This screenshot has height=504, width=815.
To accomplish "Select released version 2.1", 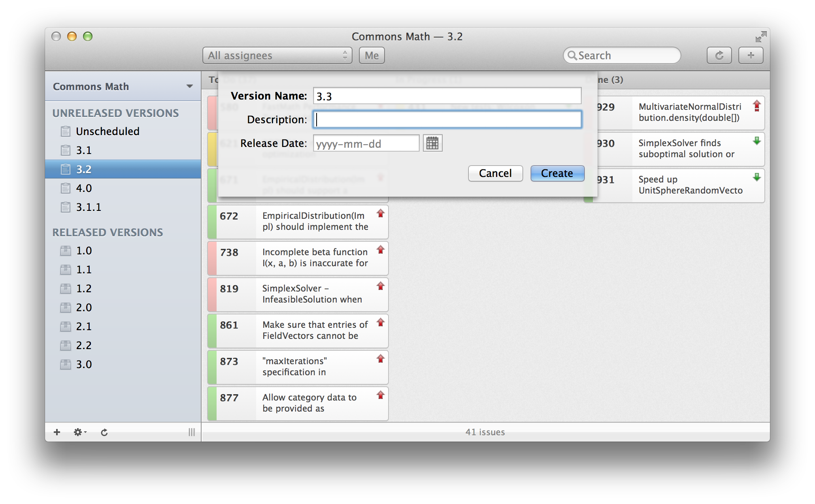I will coord(84,326).
